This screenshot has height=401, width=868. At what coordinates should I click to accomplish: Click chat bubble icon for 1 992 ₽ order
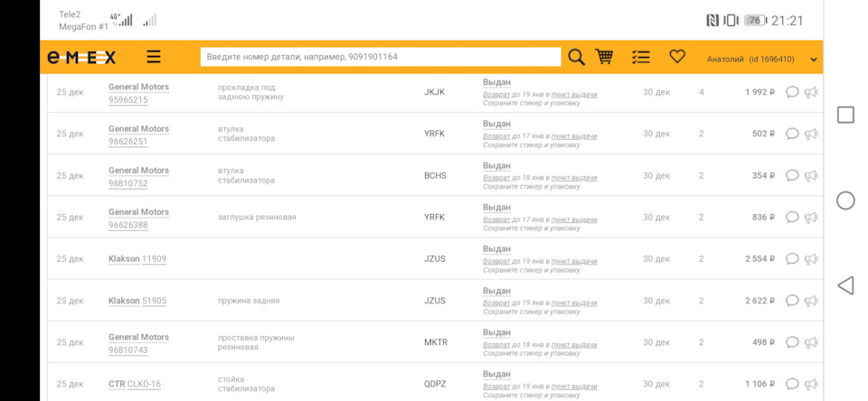click(x=792, y=92)
